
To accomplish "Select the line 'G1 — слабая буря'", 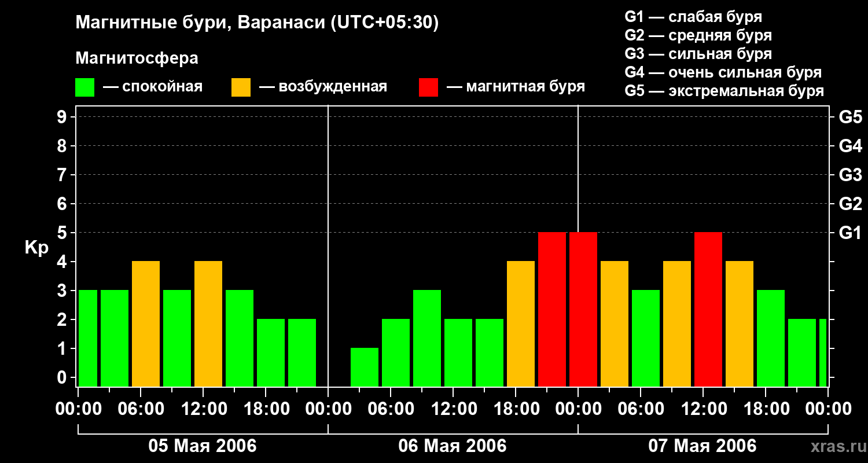I will point(693,17).
